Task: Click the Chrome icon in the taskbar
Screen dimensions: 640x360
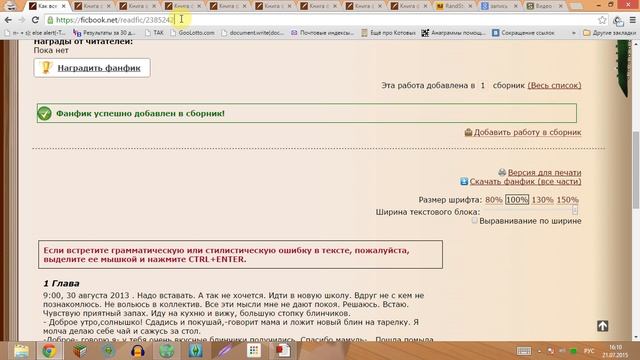Action: [x=49, y=351]
